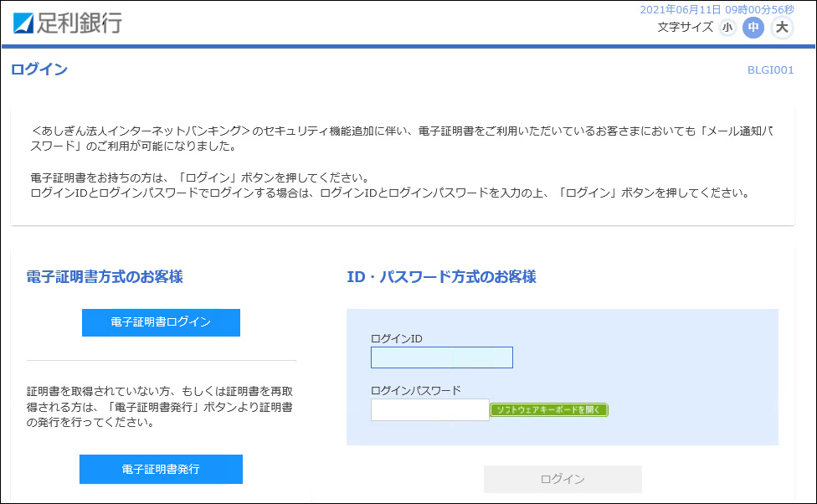Screen dimensions: 817x504
Task: Toggle the active 中 font size setting
Action: click(x=754, y=27)
